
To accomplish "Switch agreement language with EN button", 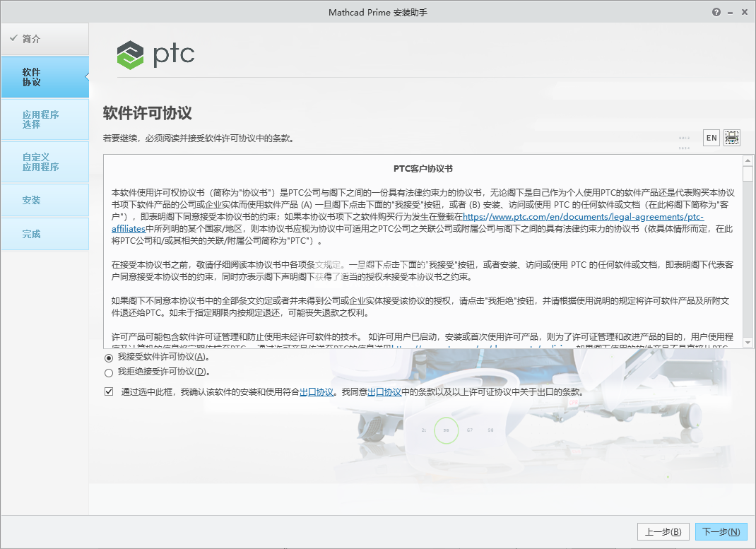I will pos(711,138).
